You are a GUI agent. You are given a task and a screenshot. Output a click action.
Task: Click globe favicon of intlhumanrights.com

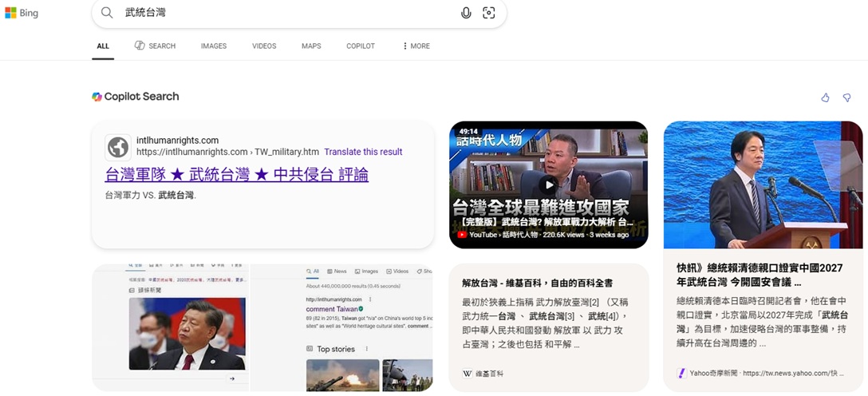click(118, 147)
